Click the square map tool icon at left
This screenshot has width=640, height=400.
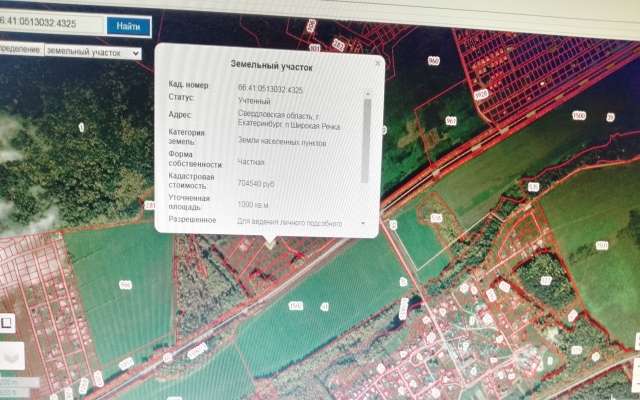pyautogui.click(x=7, y=322)
